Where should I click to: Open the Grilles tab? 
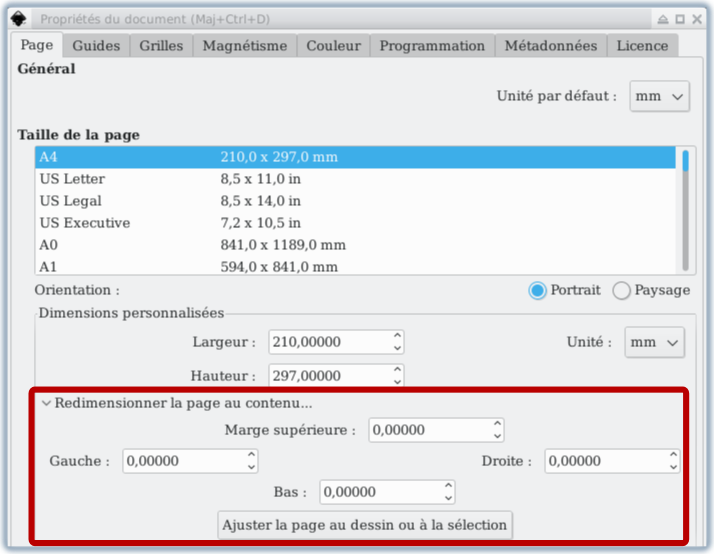[x=161, y=46]
